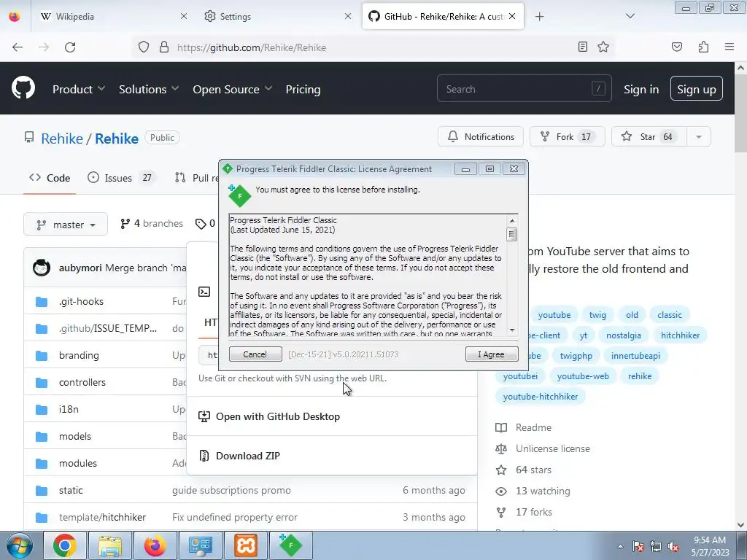This screenshot has height=560, width=747.
Task: Click the Notifications button
Action: click(481, 136)
